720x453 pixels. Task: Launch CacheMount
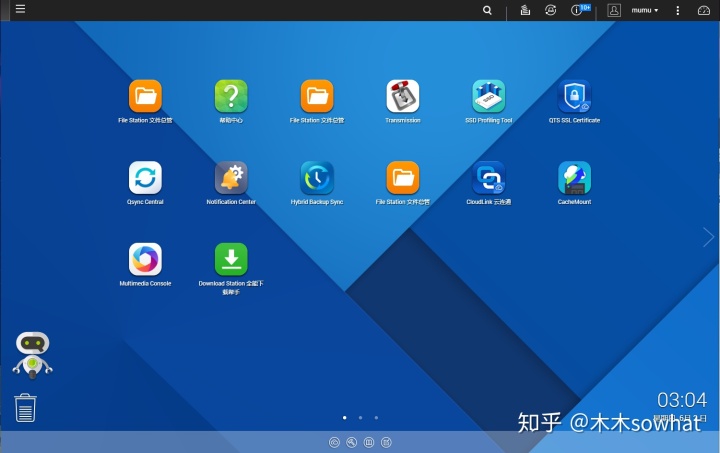pyautogui.click(x=574, y=178)
